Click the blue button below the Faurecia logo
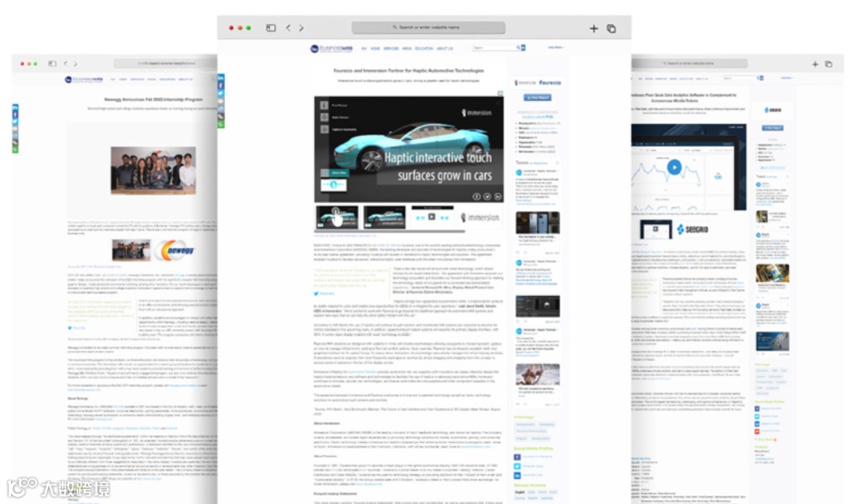 coord(537,97)
